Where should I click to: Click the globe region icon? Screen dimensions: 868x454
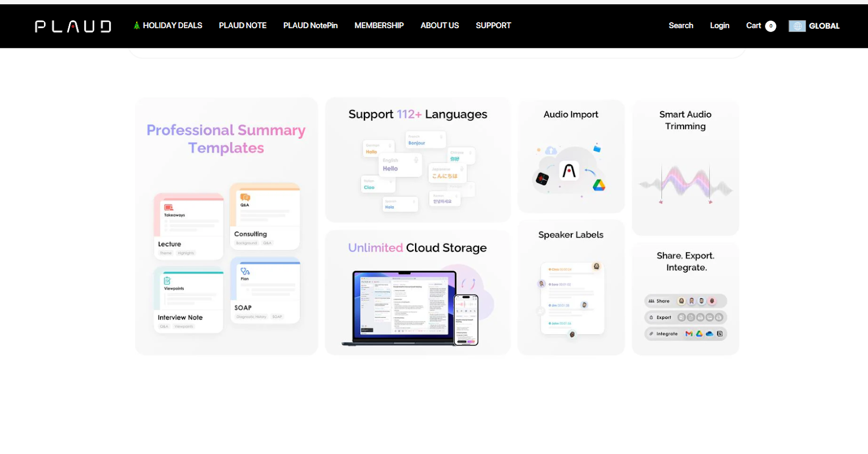[x=797, y=26]
